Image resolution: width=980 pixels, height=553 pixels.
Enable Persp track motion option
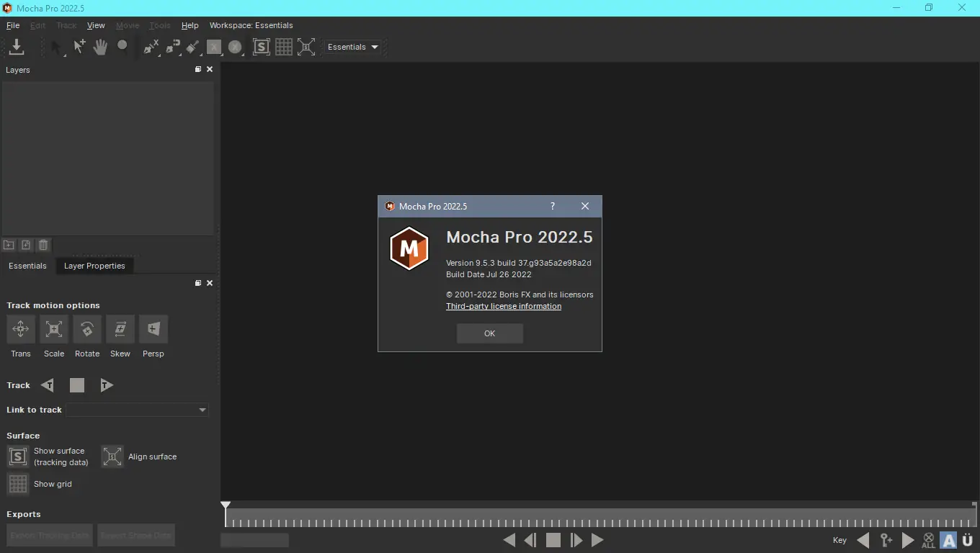[153, 329]
